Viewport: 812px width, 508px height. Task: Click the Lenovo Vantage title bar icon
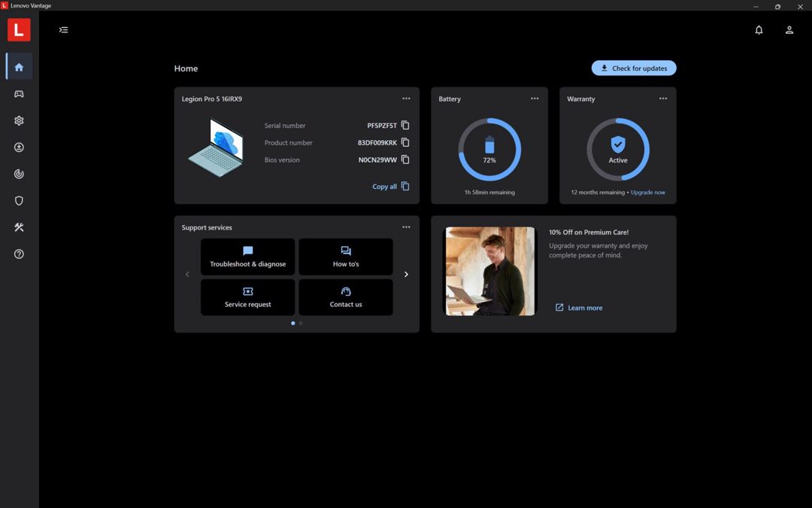click(x=5, y=6)
